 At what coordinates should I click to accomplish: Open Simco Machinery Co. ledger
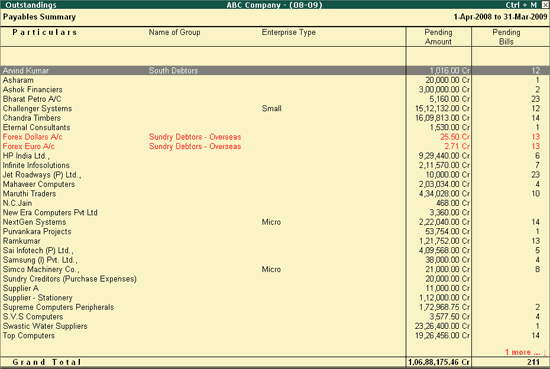pyautogui.click(x=41, y=269)
